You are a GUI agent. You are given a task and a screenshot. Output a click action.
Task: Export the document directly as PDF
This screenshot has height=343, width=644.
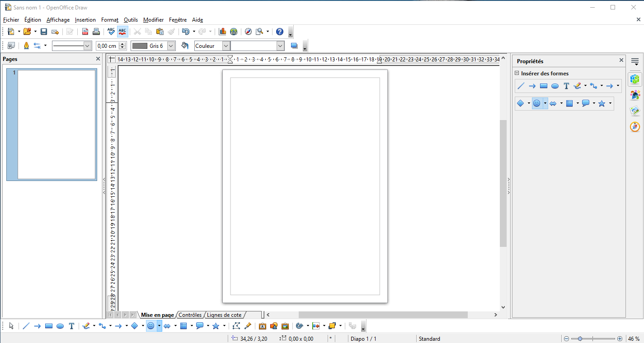click(85, 32)
